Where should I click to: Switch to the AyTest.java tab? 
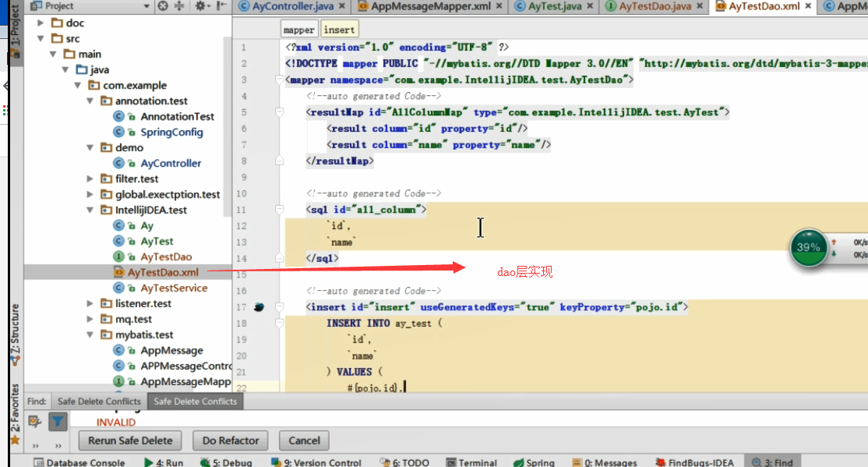[x=554, y=6]
